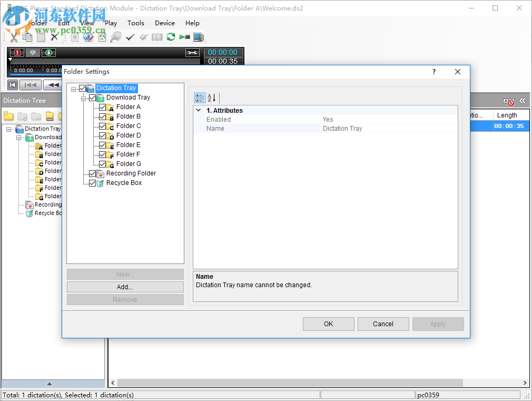The width and height of the screenshot is (532, 401).
Task: Expand the bottom panel with up arrow
Action: point(50,384)
